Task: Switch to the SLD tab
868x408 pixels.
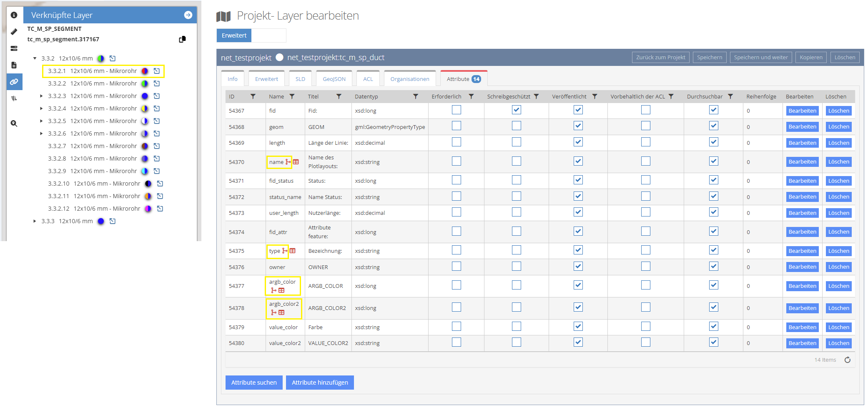Action: (x=300, y=79)
